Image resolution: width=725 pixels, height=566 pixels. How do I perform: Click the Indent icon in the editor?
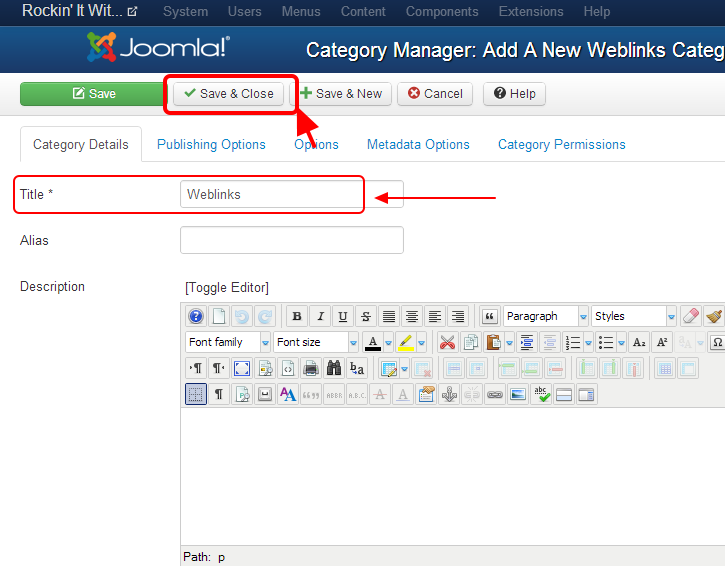pyautogui.click(x=527, y=343)
